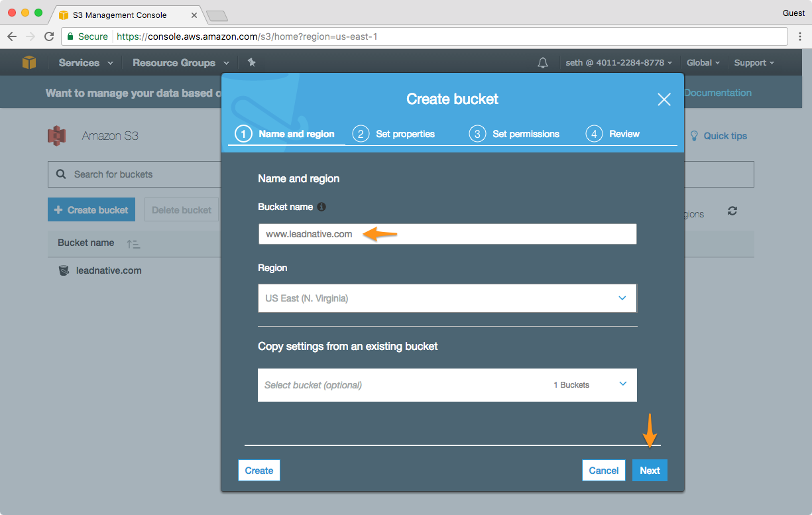Click the Cancel button

(x=603, y=471)
